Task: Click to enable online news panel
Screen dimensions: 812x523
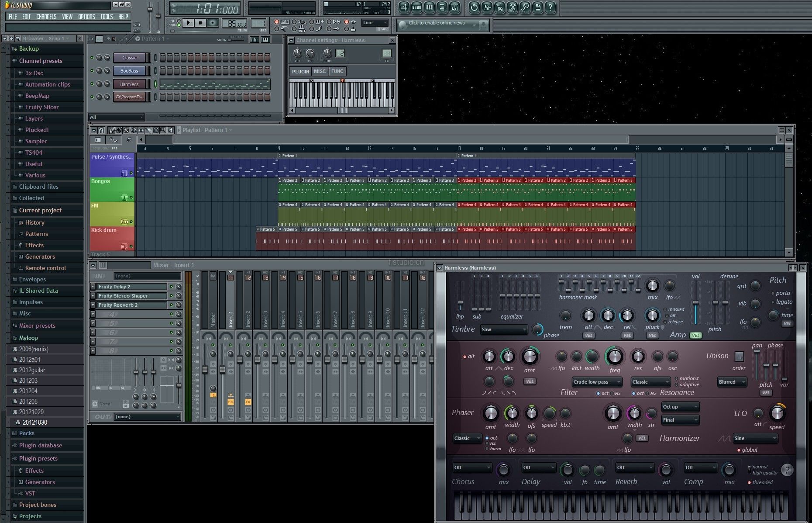Action: tap(443, 25)
